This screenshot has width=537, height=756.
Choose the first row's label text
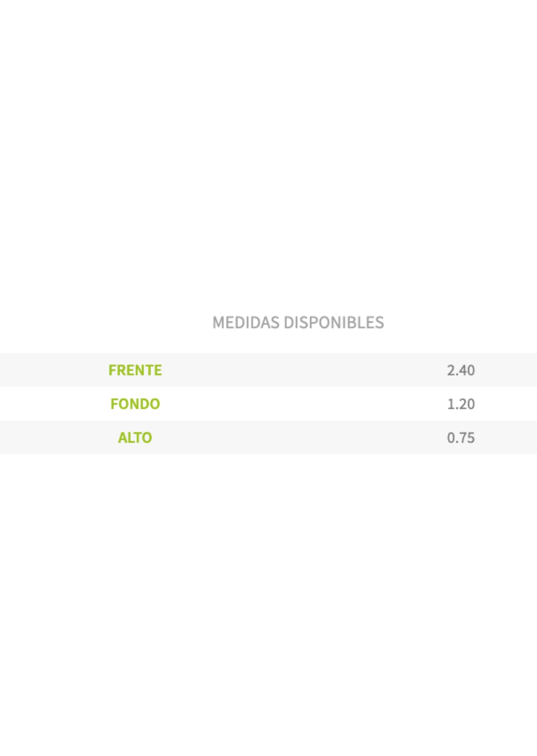click(x=135, y=370)
